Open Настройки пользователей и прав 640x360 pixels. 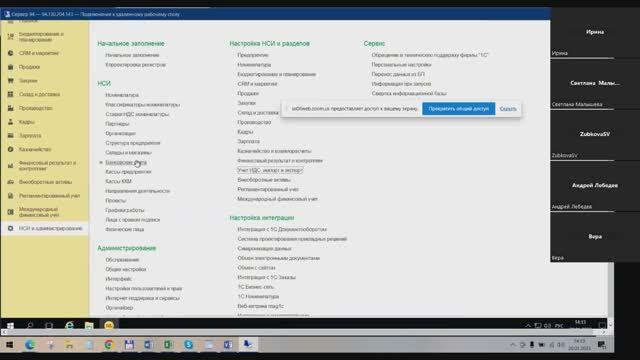tap(144, 289)
